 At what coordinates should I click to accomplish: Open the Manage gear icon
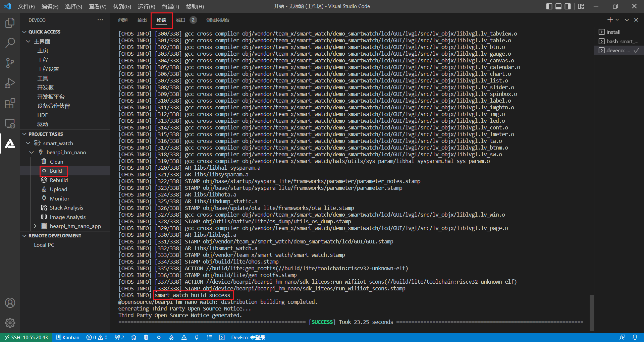(10, 323)
